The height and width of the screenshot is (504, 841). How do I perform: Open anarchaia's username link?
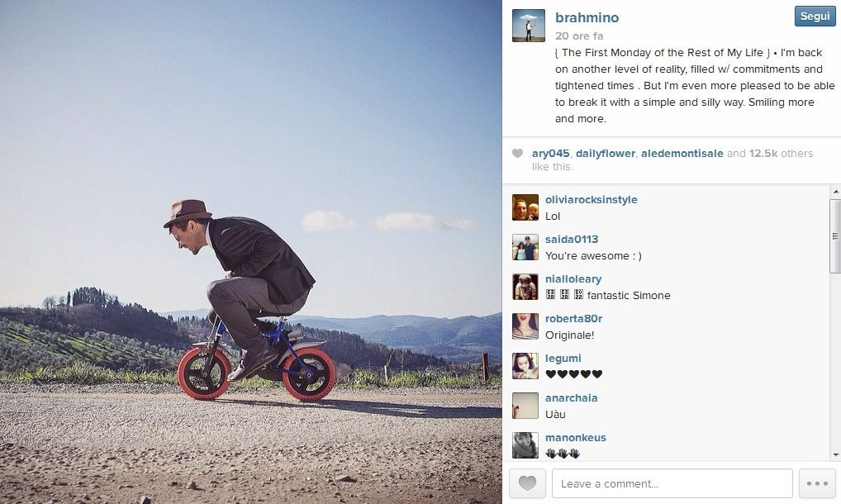point(571,398)
